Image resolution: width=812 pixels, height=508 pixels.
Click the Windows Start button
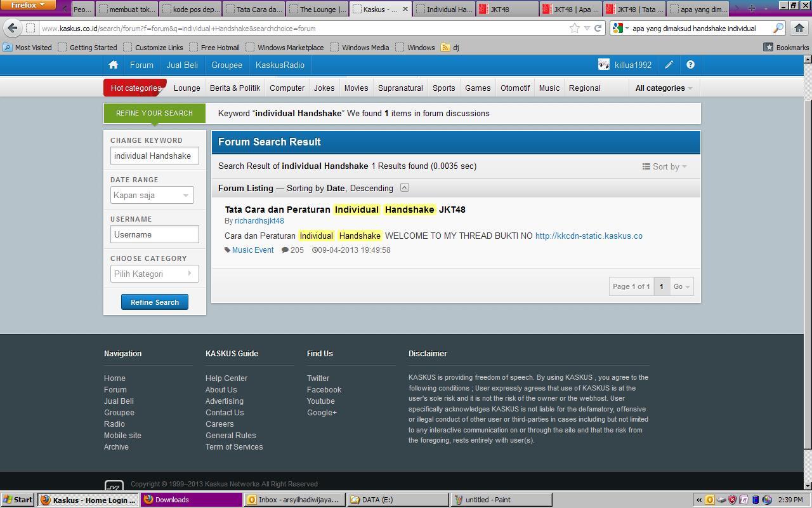[x=17, y=500]
